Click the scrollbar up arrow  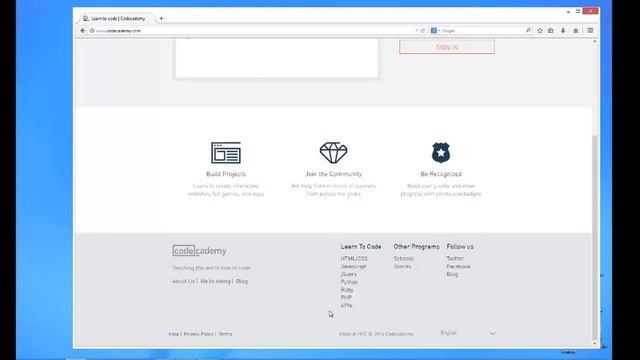tap(595, 41)
